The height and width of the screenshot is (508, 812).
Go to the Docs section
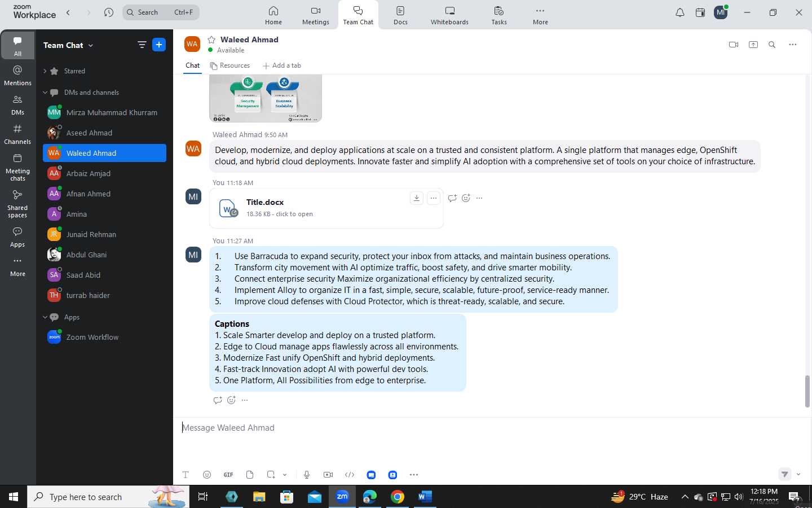pyautogui.click(x=400, y=15)
